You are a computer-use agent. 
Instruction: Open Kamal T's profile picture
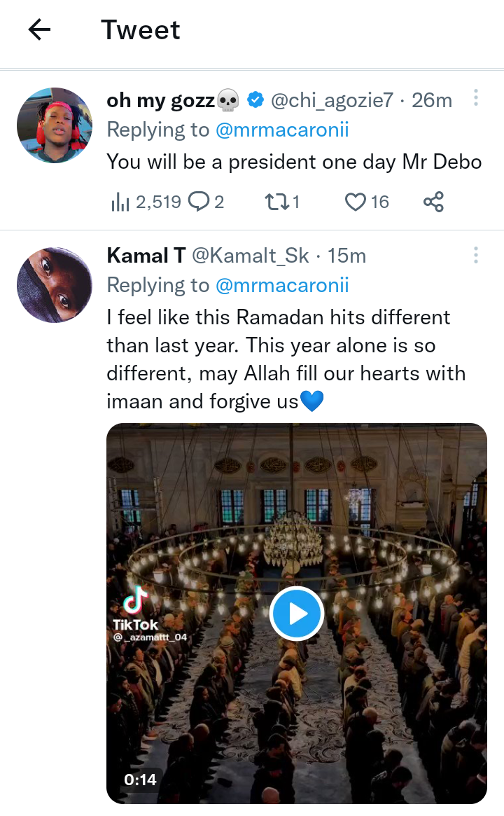(55, 284)
